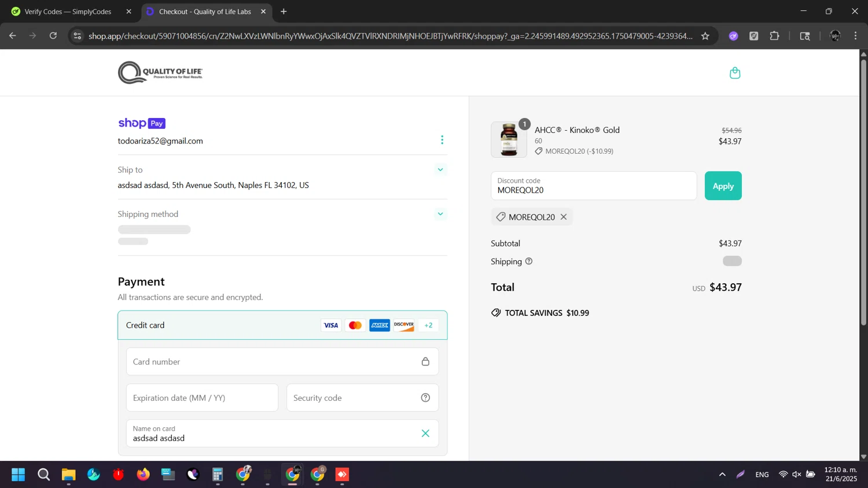Reload the checkout page
This screenshot has width=868, height=488.
point(53,36)
